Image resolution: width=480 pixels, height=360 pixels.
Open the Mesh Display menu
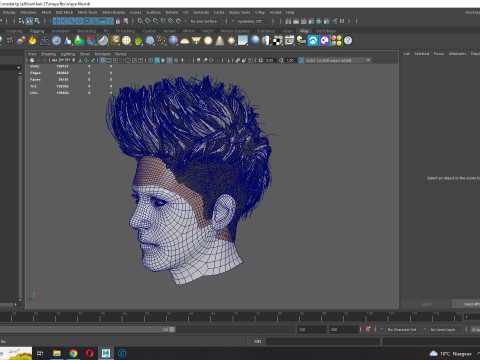point(113,12)
